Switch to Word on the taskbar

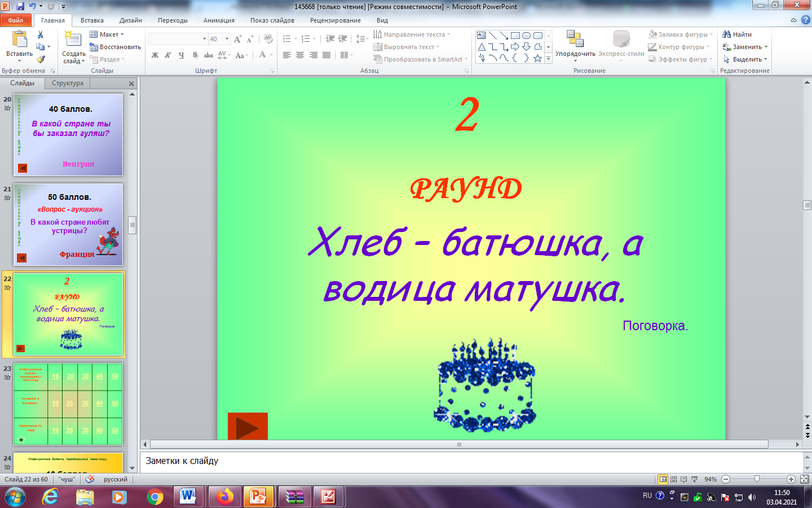click(x=187, y=497)
